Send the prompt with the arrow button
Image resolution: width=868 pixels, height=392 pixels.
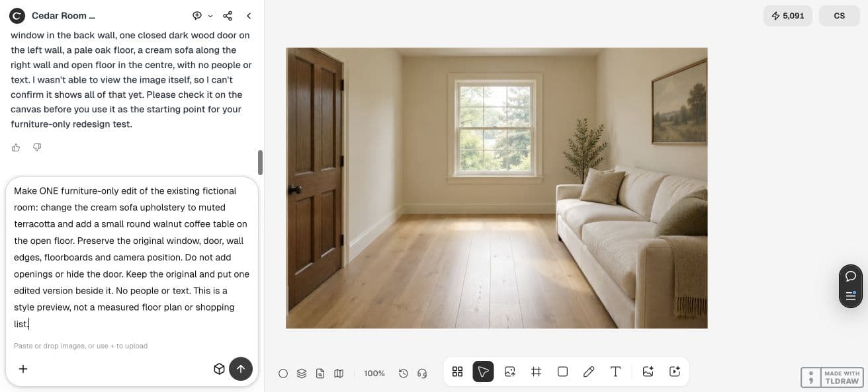click(x=241, y=369)
